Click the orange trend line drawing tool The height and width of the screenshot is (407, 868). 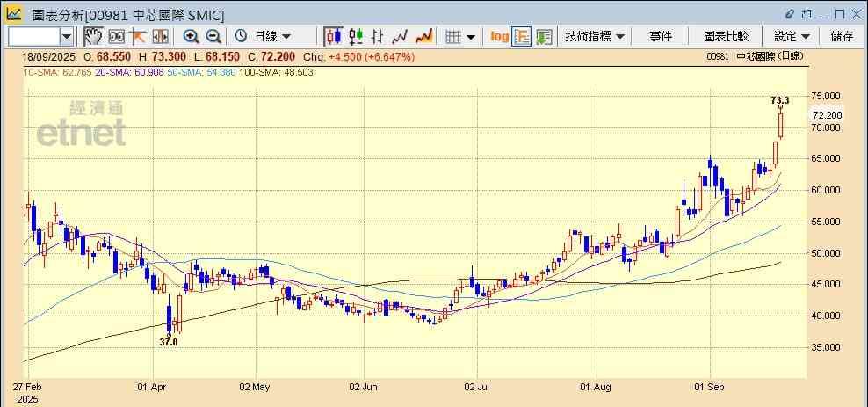click(x=138, y=37)
